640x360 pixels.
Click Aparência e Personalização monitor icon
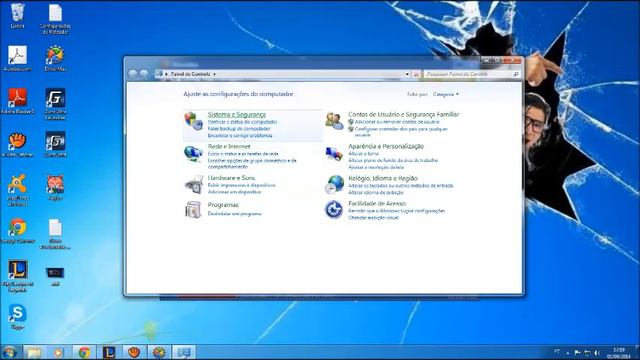(334, 154)
